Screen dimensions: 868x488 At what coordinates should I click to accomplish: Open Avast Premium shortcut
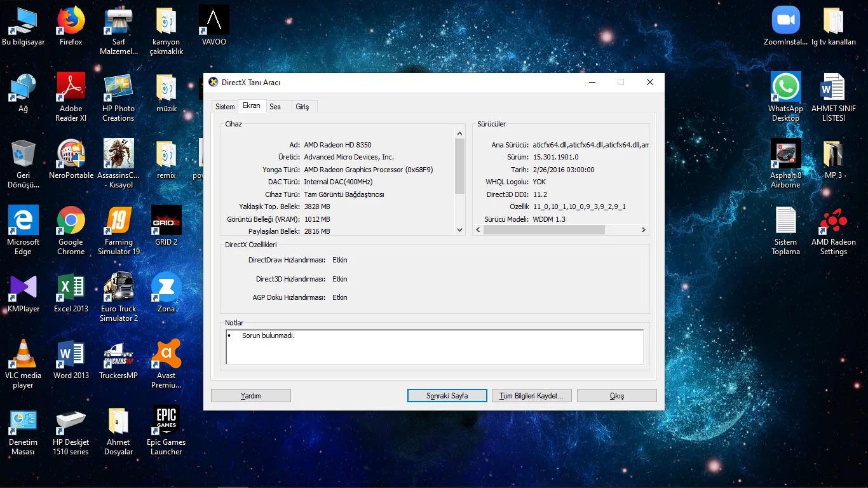[x=166, y=365]
